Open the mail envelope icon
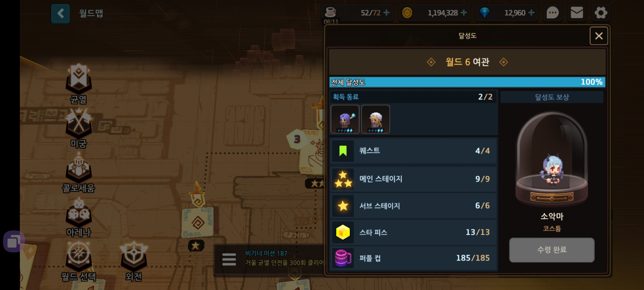Image resolution: width=644 pixels, height=290 pixels. point(576,13)
